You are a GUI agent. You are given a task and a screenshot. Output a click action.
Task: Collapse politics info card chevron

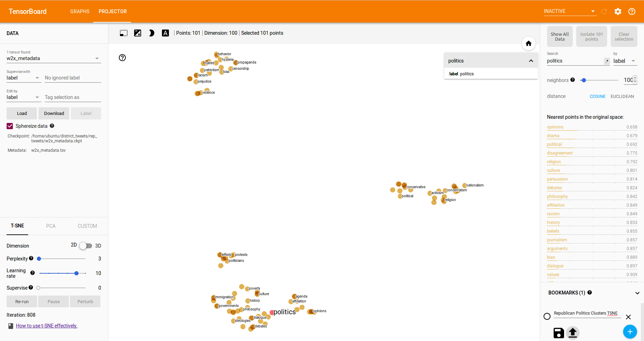(531, 61)
